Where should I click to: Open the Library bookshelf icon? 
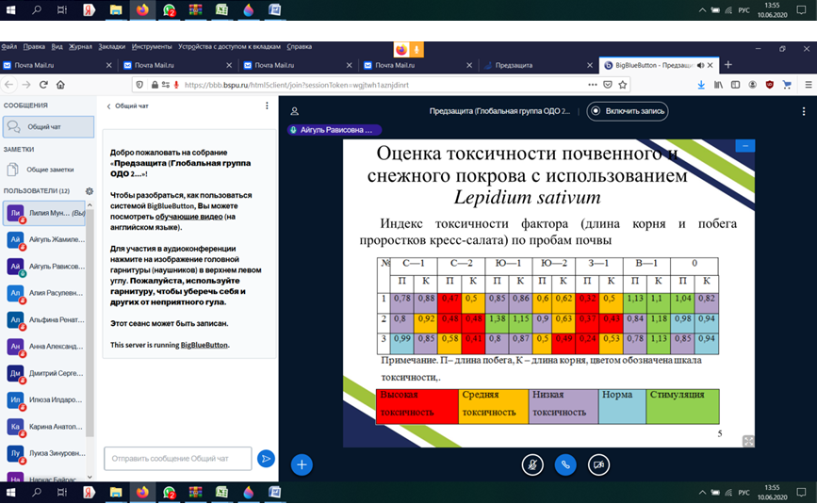point(718,85)
